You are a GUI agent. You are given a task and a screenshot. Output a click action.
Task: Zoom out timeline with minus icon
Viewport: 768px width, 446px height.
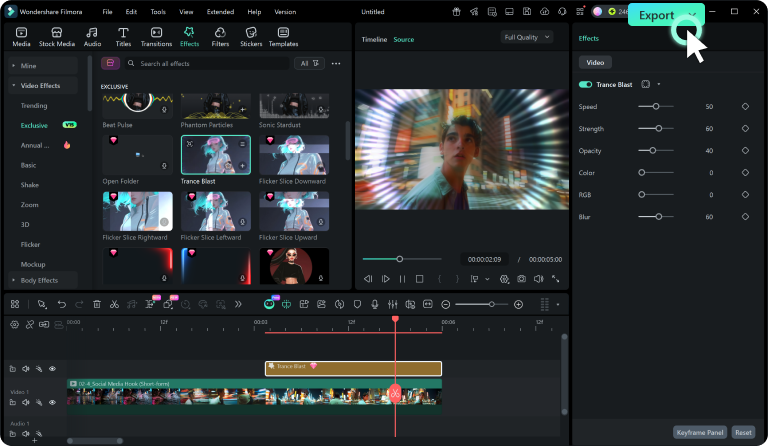[x=446, y=305]
